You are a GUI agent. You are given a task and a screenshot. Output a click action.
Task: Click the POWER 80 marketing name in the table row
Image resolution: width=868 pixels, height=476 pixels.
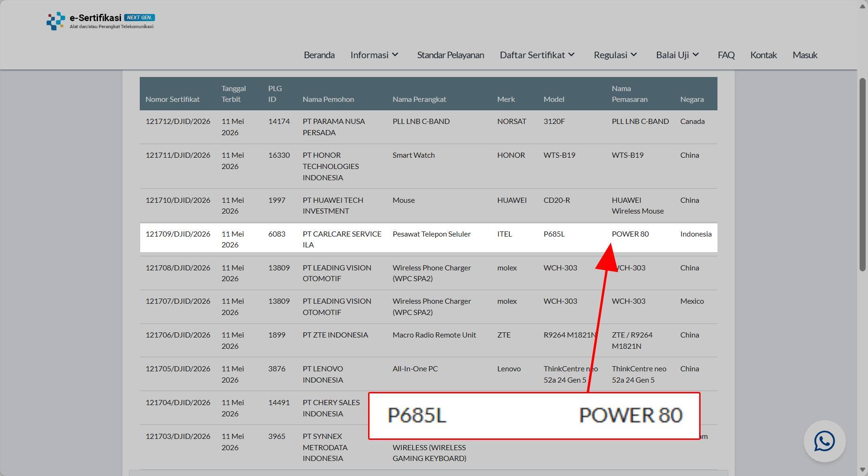coord(630,234)
